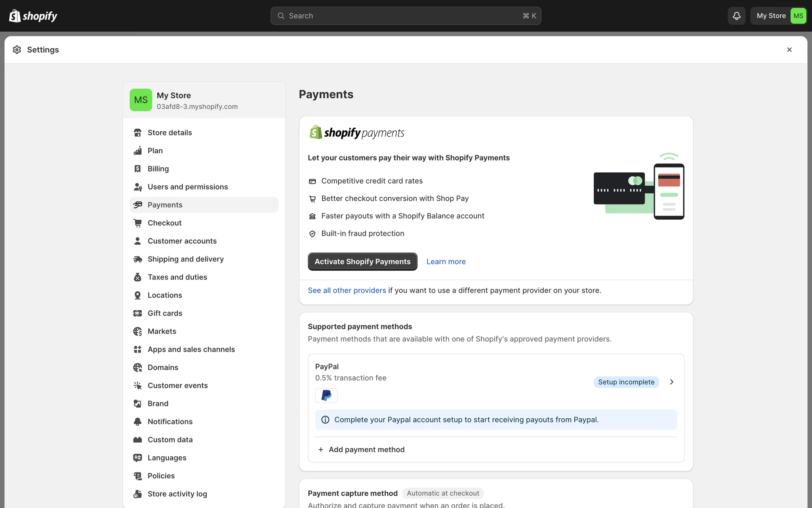
Task: Click the notifications bell icon
Action: pos(736,16)
